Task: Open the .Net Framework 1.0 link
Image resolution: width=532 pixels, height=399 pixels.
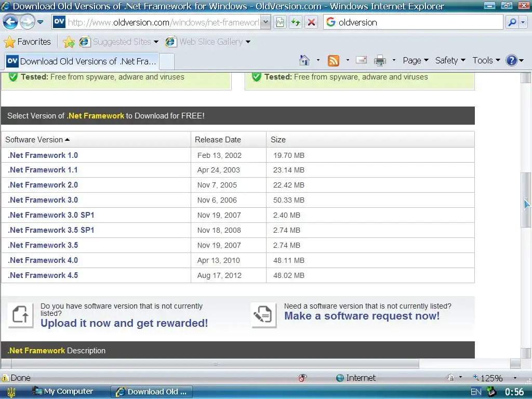Action: [x=43, y=155]
